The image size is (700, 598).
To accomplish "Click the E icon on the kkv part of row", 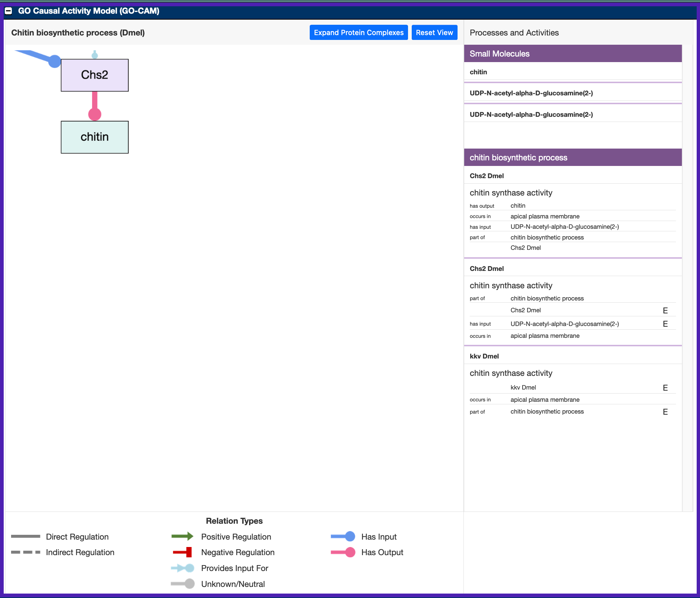I will (665, 412).
